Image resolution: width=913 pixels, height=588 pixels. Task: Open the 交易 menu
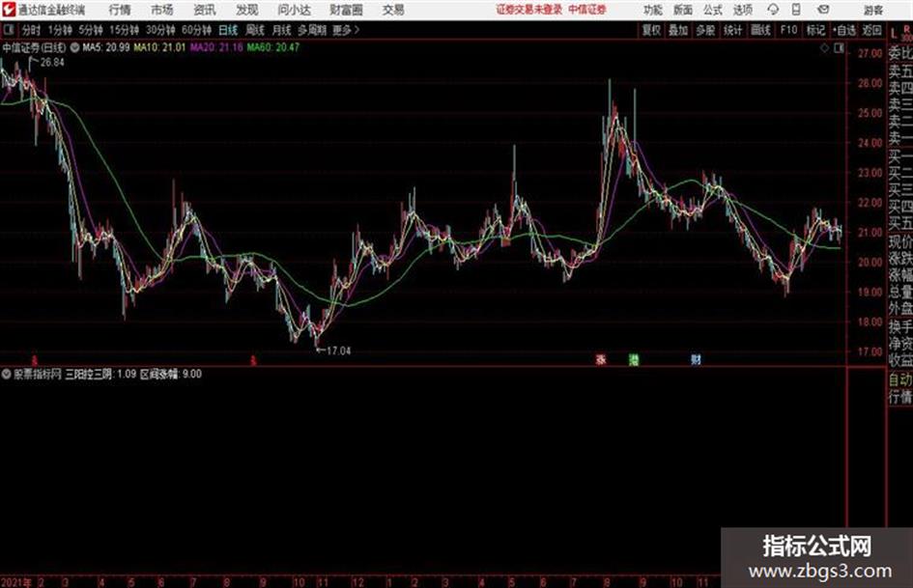point(393,10)
